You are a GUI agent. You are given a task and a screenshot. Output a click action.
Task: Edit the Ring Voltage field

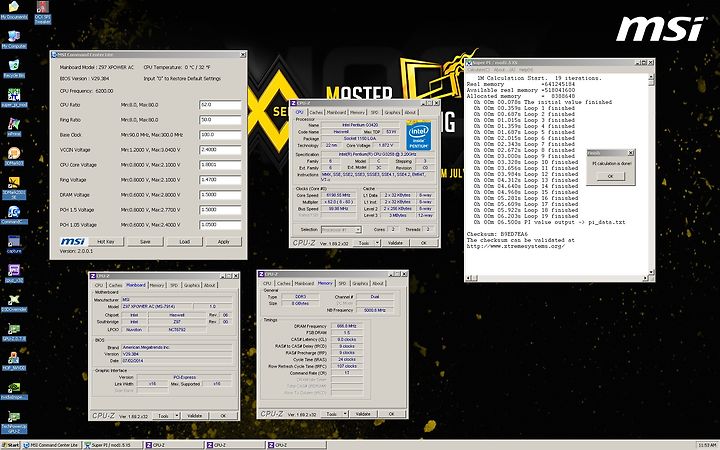220,180
